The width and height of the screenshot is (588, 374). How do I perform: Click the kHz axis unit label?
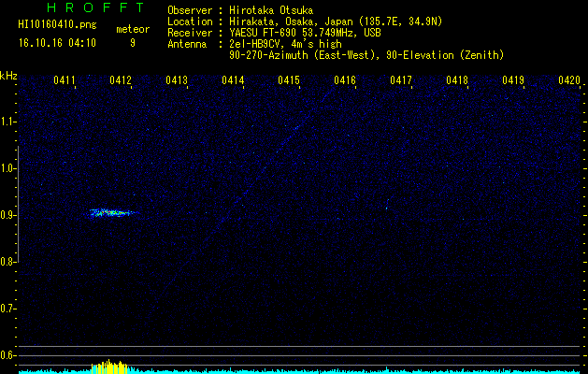(8, 76)
